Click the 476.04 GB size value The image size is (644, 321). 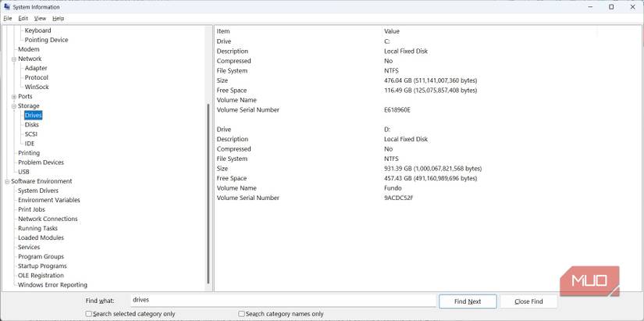[430, 80]
